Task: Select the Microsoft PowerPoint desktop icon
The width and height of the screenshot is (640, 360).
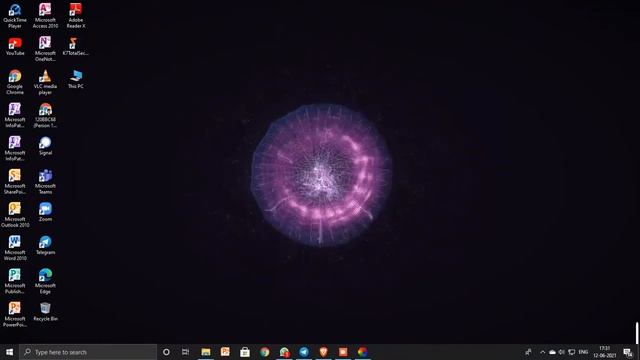Action: click(15, 314)
